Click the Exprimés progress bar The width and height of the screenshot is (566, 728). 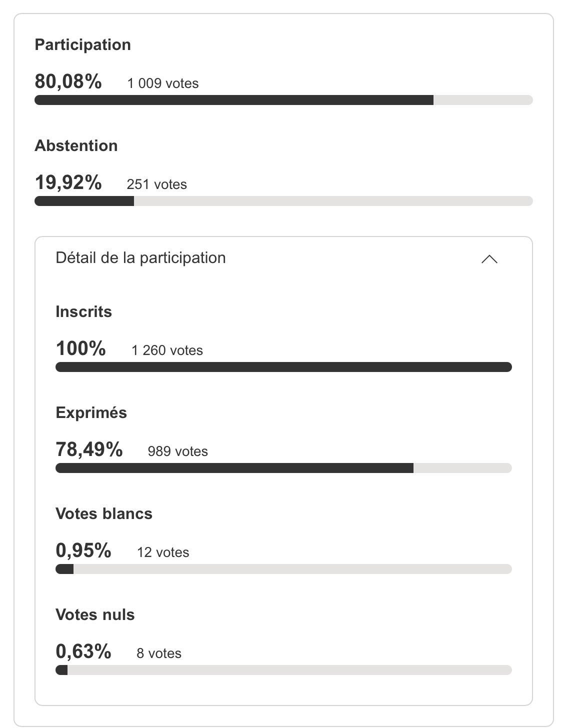(283, 468)
